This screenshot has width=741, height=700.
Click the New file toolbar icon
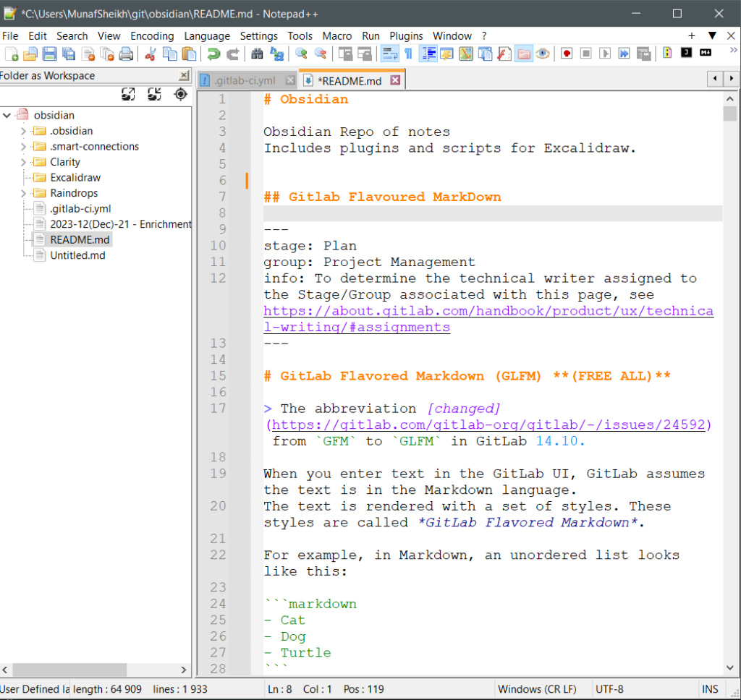tap(12, 54)
